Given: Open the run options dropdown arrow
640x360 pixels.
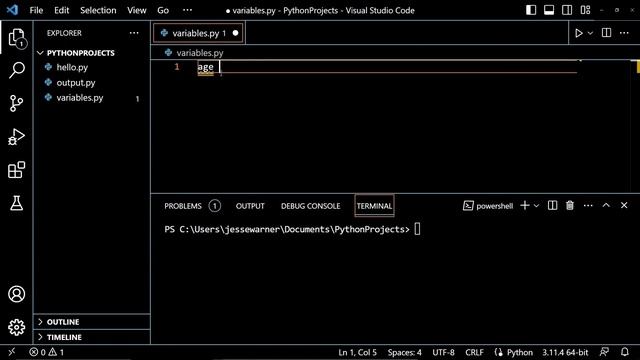Looking at the screenshot, I should point(590,33).
